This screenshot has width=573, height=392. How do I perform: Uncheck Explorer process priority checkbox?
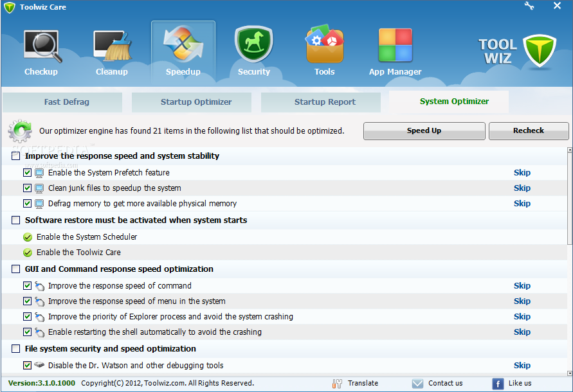coord(28,316)
